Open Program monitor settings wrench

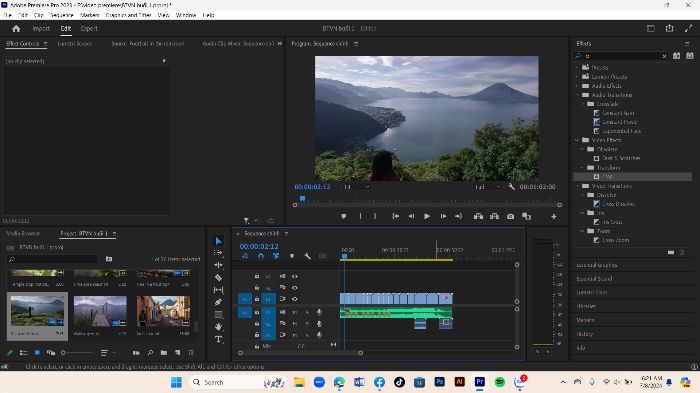point(511,187)
